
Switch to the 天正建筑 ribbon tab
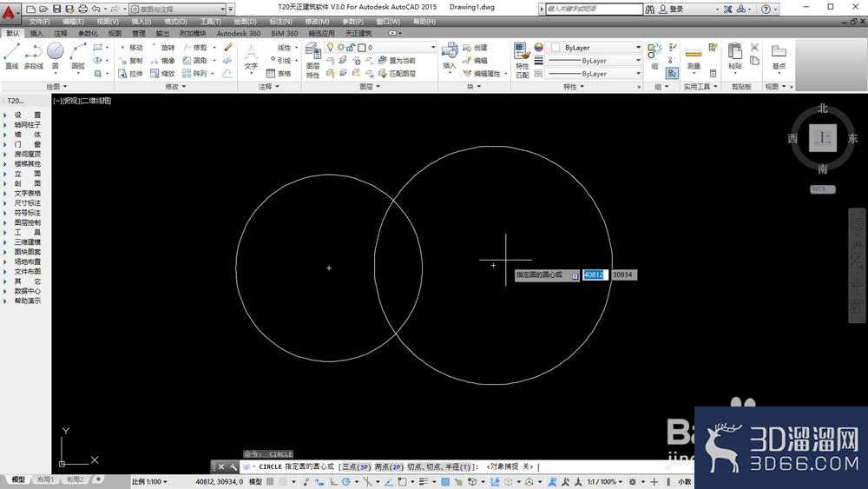pos(358,33)
